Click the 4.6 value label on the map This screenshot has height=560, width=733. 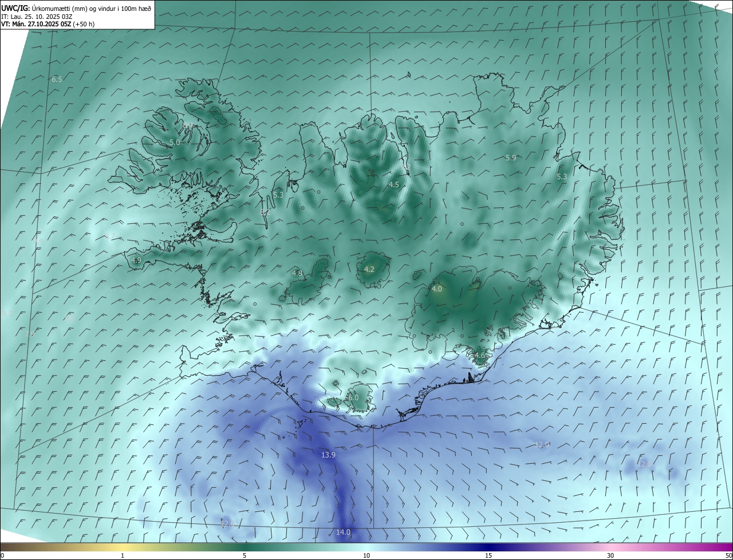(479, 355)
